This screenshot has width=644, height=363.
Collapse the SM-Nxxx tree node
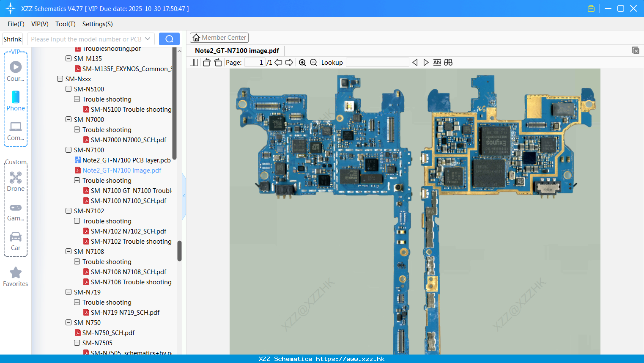click(60, 79)
